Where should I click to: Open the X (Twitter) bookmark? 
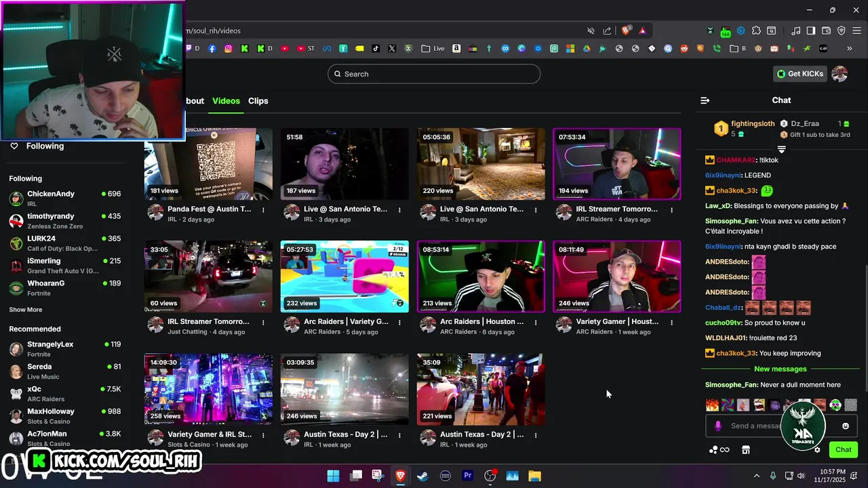(392, 49)
